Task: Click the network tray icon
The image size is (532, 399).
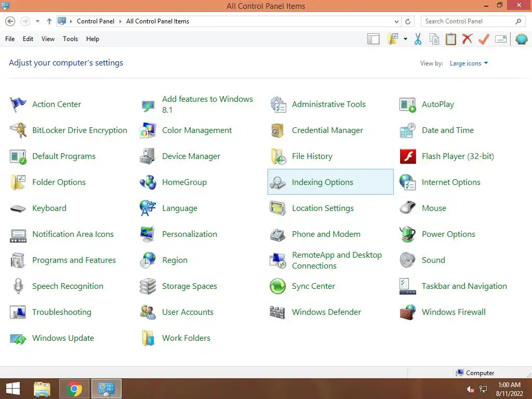Action: point(483,389)
